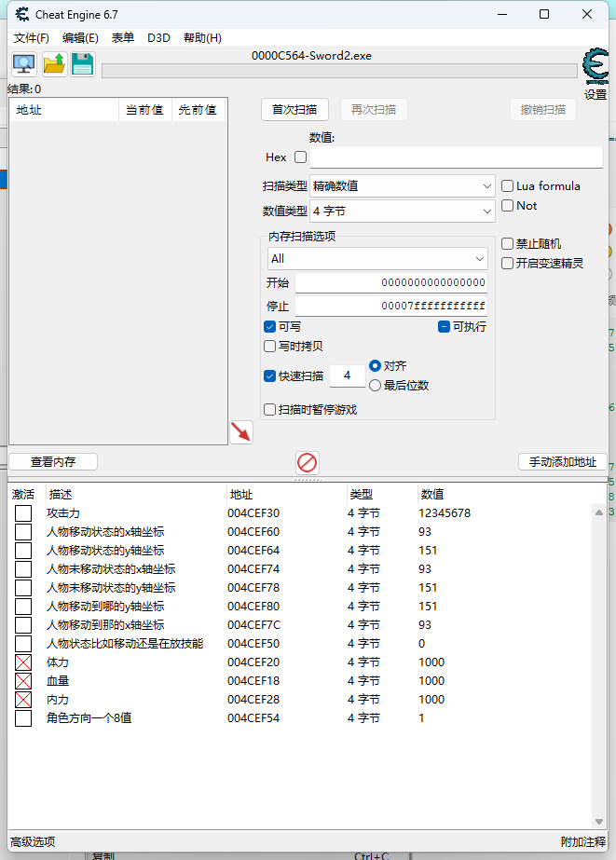The height and width of the screenshot is (860, 616).
Task: Click the 类型 column header
Action: (x=381, y=495)
